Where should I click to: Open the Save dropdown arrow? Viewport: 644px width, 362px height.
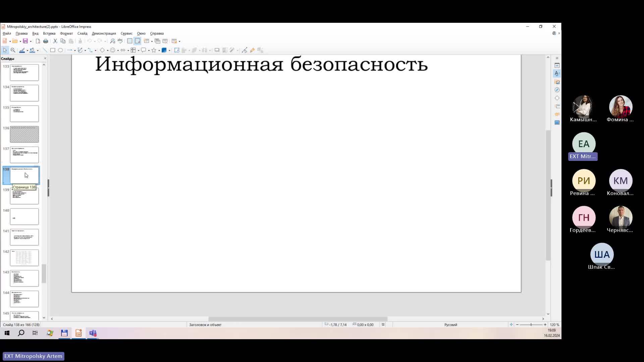[31, 42]
